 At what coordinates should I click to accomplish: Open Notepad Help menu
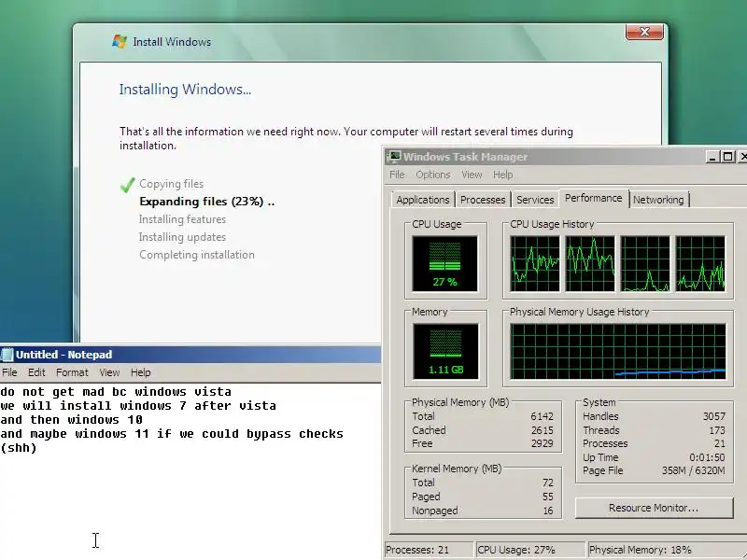pyautogui.click(x=141, y=372)
